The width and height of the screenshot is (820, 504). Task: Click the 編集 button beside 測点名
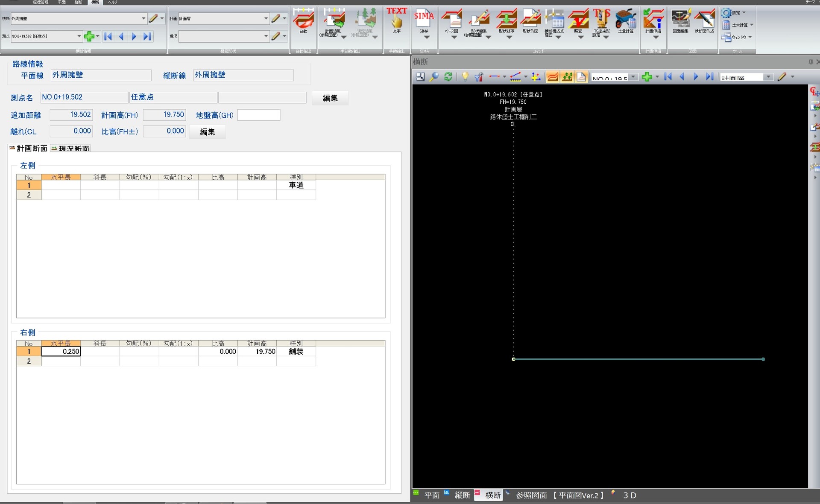click(x=330, y=98)
